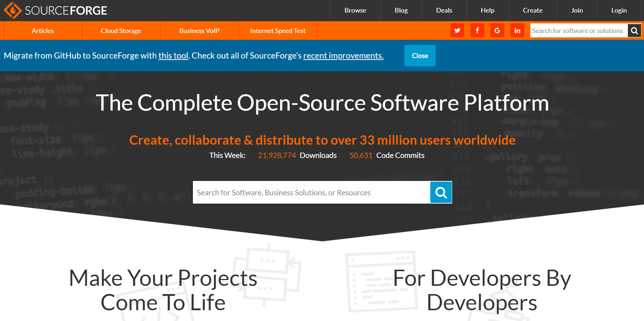Open the Articles tab
This screenshot has height=321, width=644.
[x=43, y=31]
